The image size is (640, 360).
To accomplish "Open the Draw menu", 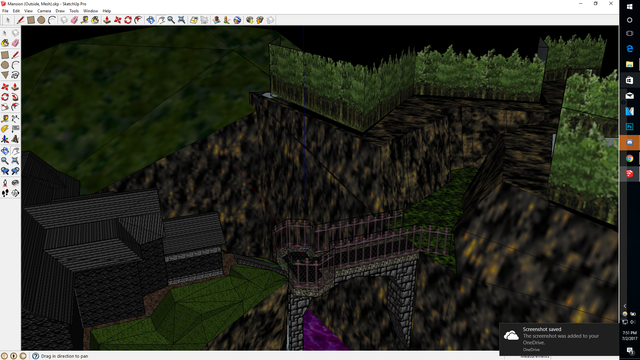I will [x=60, y=11].
